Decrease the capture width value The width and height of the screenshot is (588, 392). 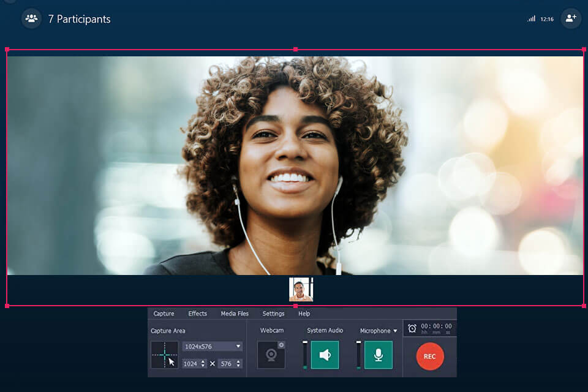pyautogui.click(x=203, y=366)
